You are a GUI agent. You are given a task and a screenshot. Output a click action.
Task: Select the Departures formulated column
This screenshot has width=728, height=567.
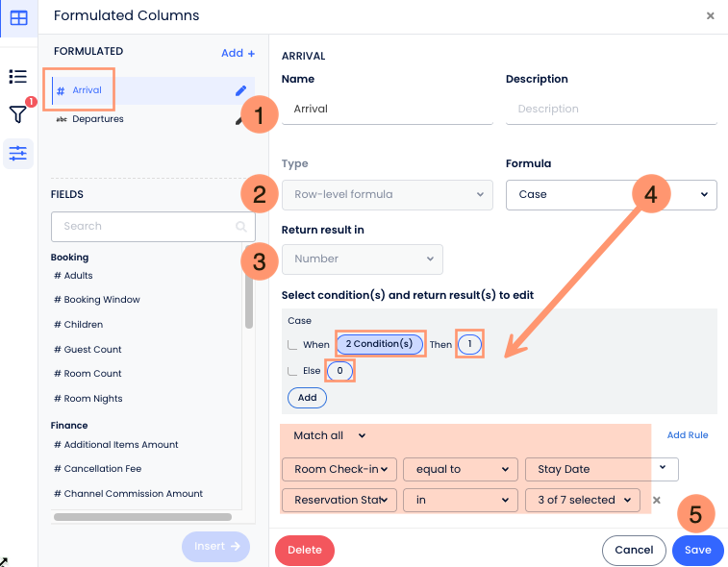(x=97, y=119)
